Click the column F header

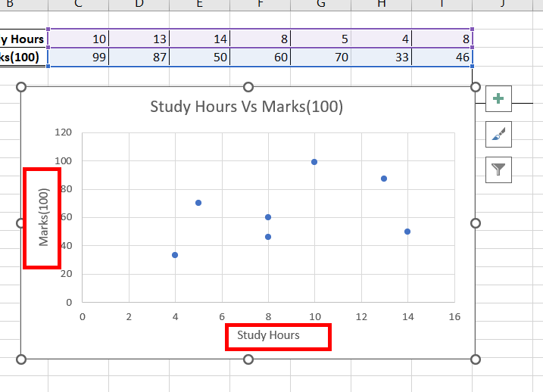[x=260, y=5]
